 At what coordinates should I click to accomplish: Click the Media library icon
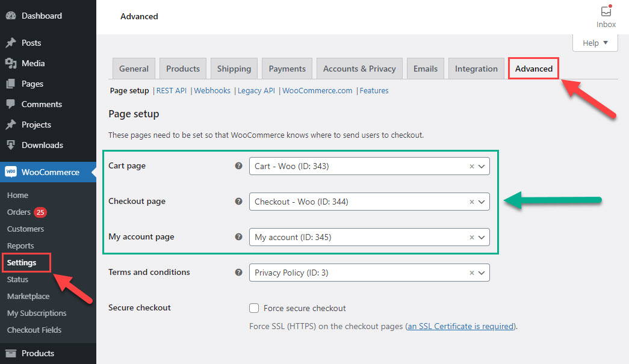[11, 63]
